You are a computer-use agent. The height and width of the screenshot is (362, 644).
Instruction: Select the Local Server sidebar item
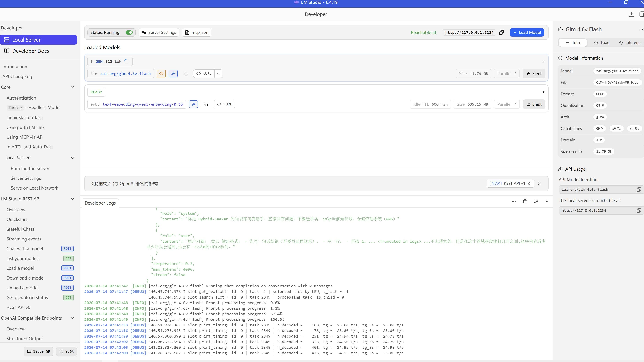38,40
